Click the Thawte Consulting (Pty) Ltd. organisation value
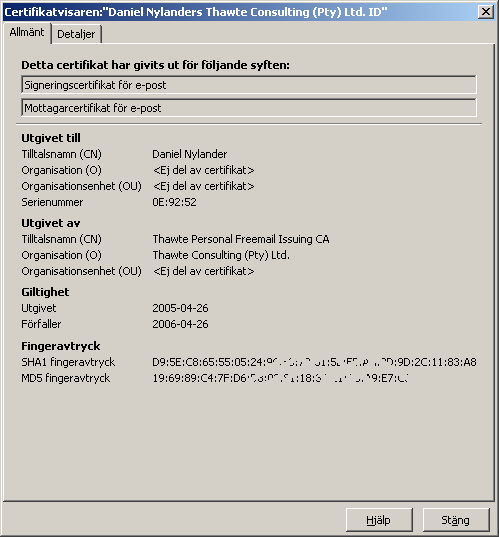The width and height of the screenshot is (499, 537). pos(221,255)
